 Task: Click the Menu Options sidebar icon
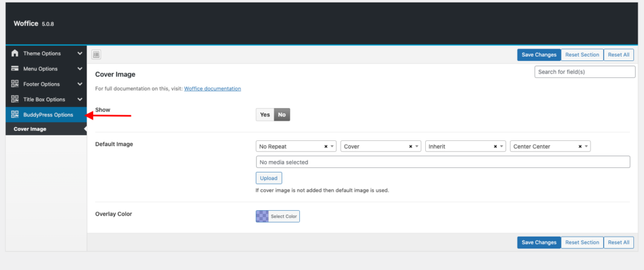(14, 69)
